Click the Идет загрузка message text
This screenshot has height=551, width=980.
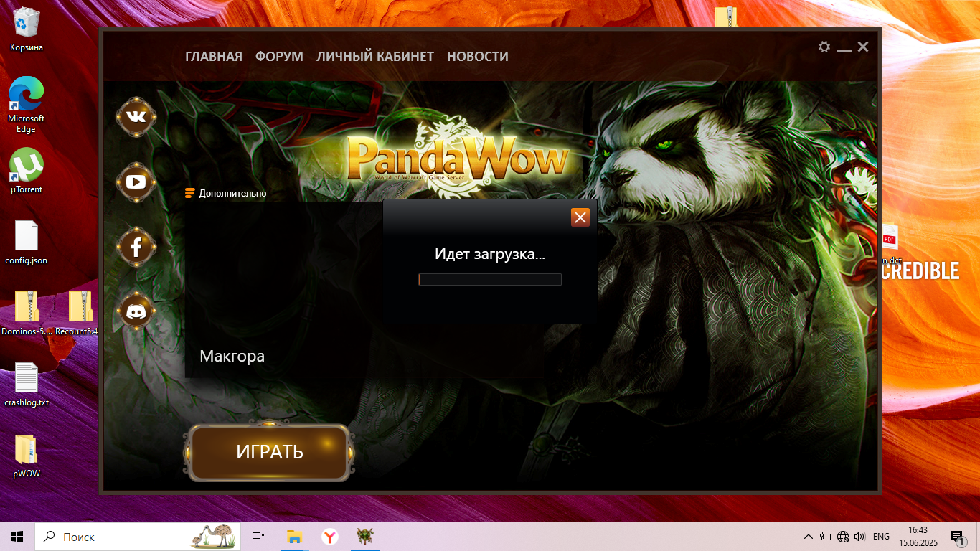490,254
